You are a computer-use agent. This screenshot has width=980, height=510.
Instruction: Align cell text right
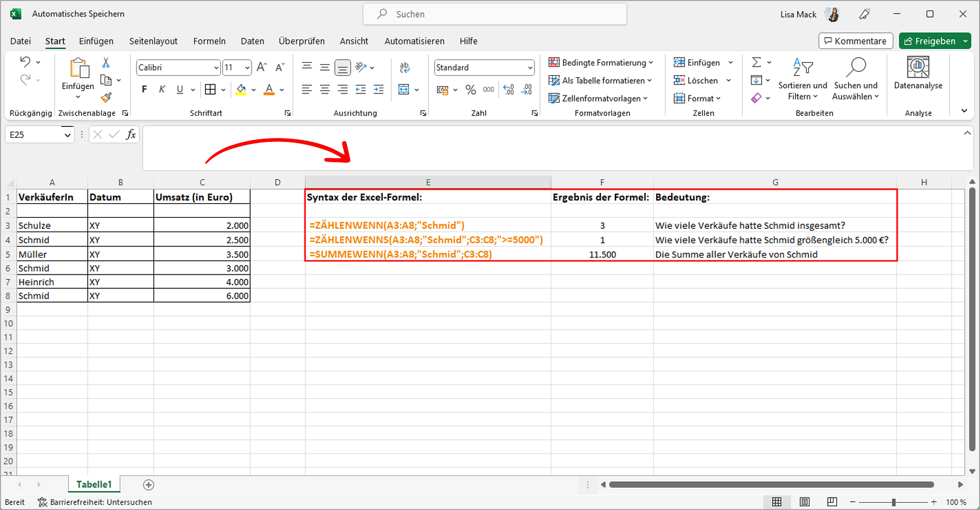click(x=342, y=90)
